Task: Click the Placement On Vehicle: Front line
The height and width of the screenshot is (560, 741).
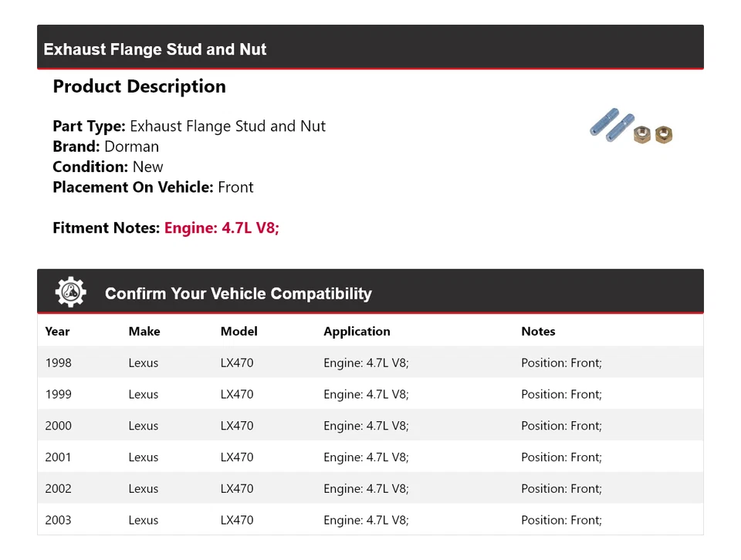Action: click(153, 187)
